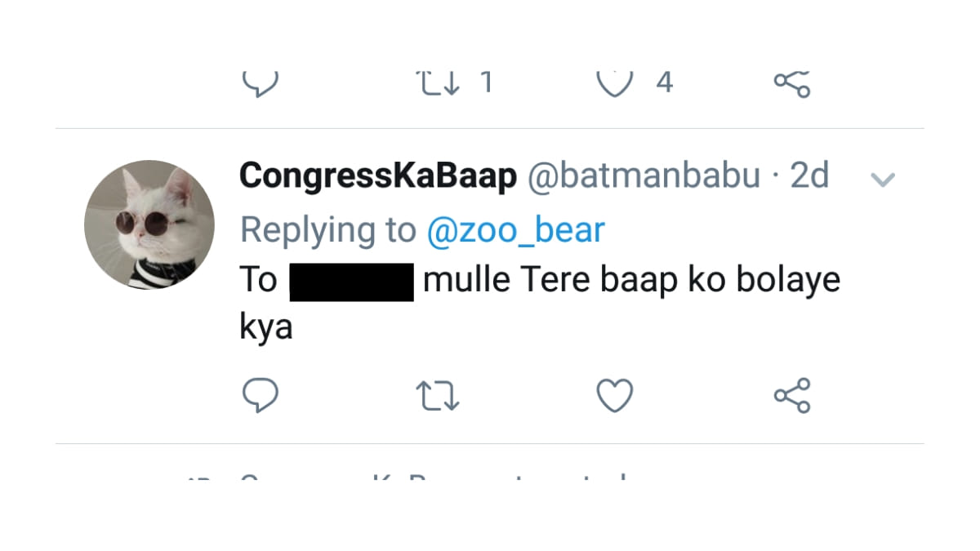Viewport: 980px width, 551px height.
Task: Open the @zoo_bear mention link
Action: [515, 231]
